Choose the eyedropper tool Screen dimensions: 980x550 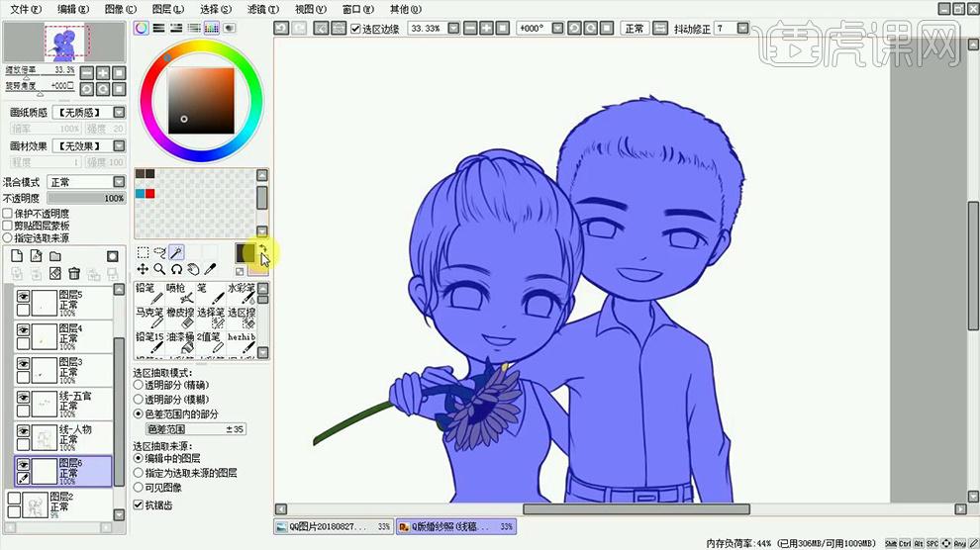point(210,269)
